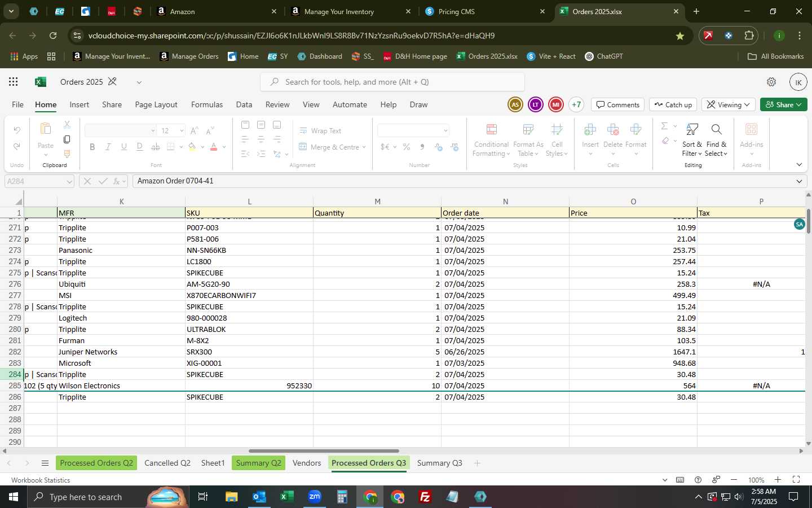Open File Explorer from taskbar

(x=231, y=497)
